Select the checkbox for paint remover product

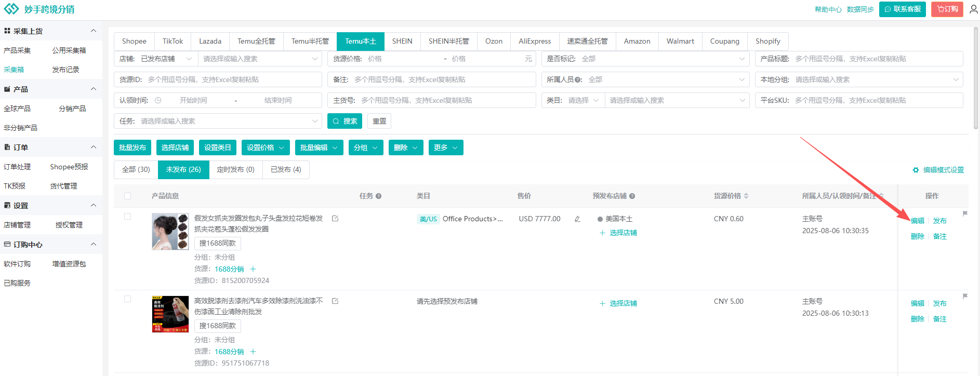point(128,299)
